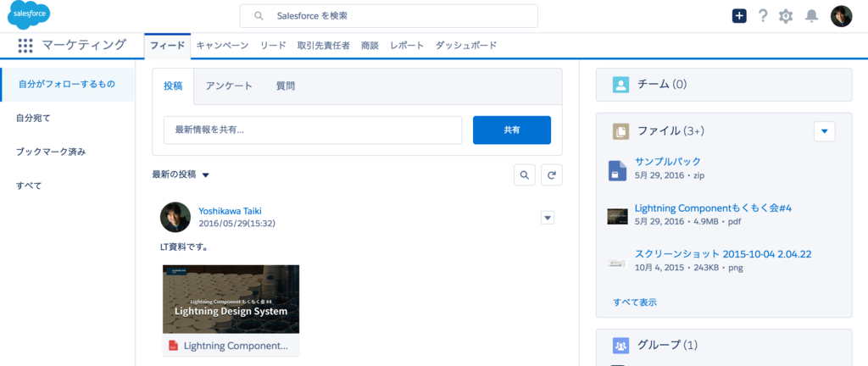Click the チーム panel icon

620,85
